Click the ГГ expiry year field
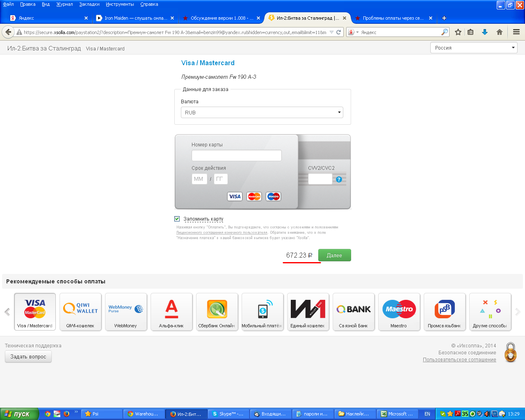 (221, 179)
